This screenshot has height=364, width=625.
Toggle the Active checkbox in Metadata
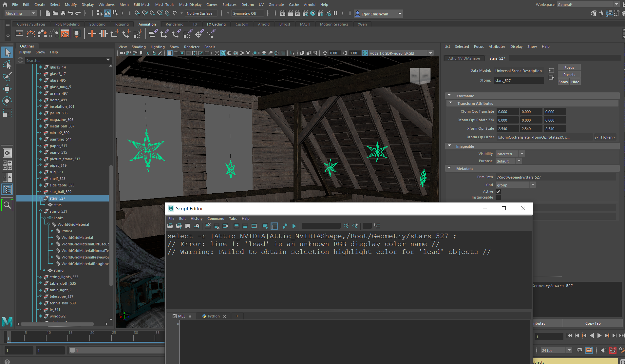(498, 191)
